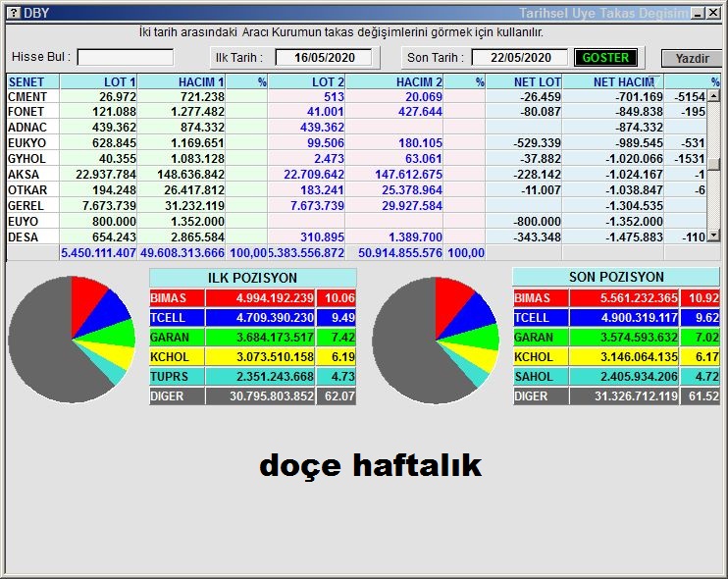
Task: Click the table scrollbar up arrow
Action: 713,96
